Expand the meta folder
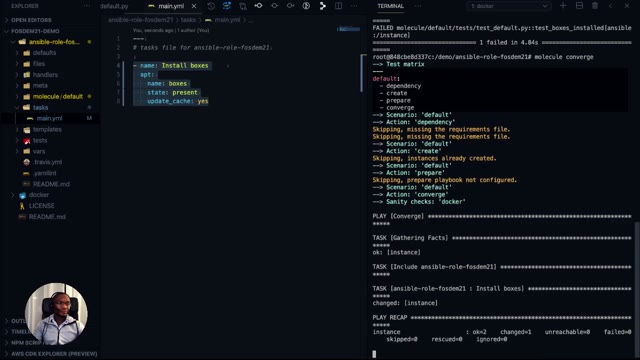 coord(40,86)
